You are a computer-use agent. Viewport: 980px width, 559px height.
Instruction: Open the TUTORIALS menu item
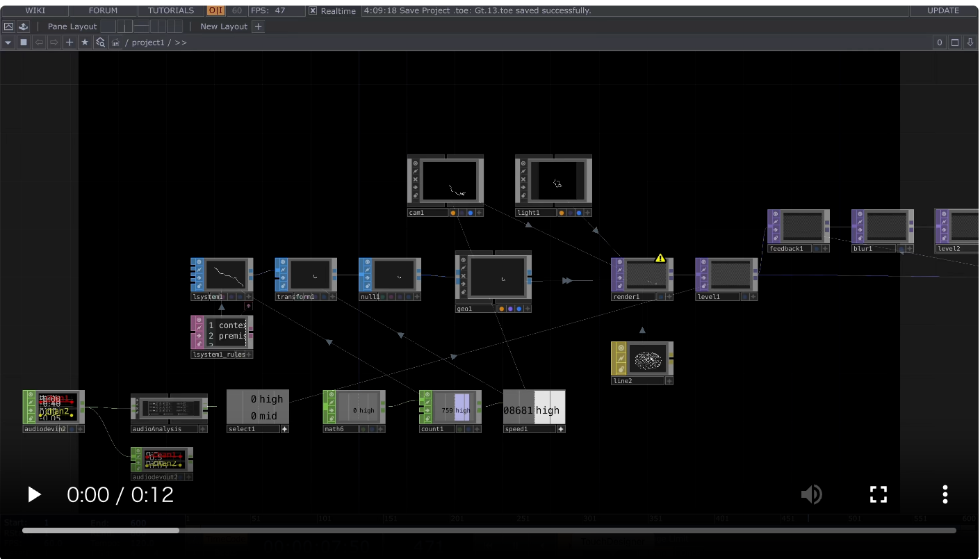(171, 10)
